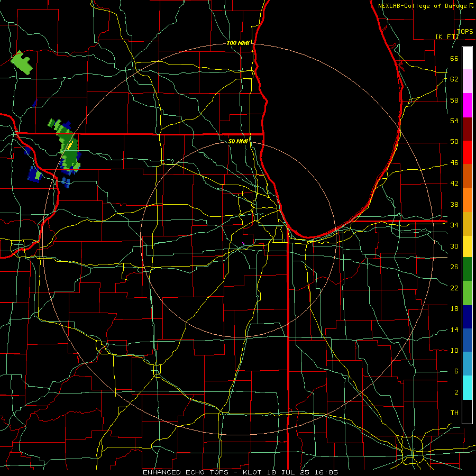Screen dimensions: 476x476
Task: Click the '34' legend value
Action: click(x=454, y=225)
